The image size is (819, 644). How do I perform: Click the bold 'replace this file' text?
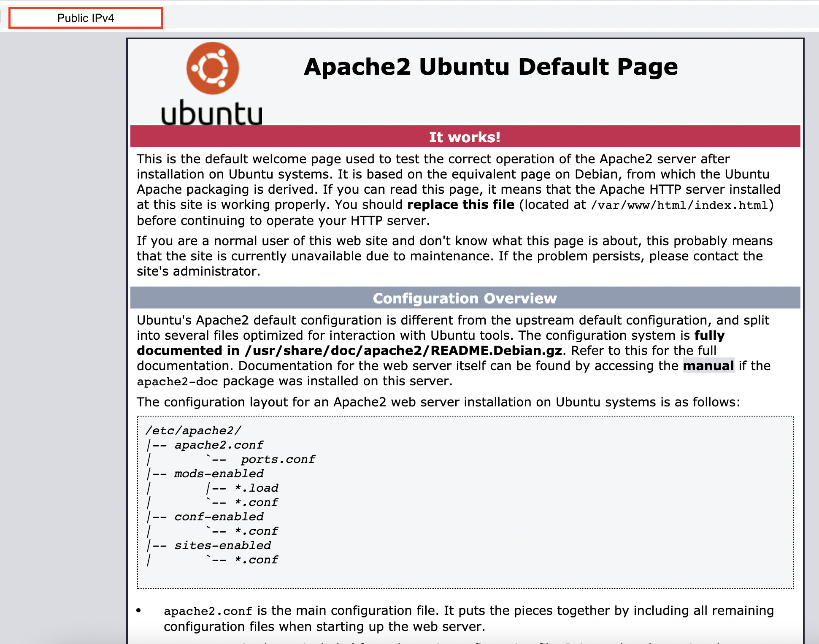(x=461, y=205)
